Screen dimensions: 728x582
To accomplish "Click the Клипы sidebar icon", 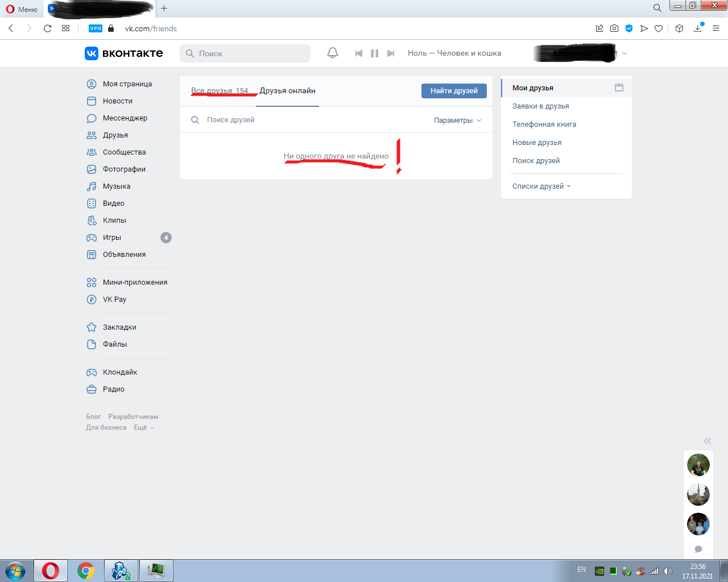I will pos(92,221).
